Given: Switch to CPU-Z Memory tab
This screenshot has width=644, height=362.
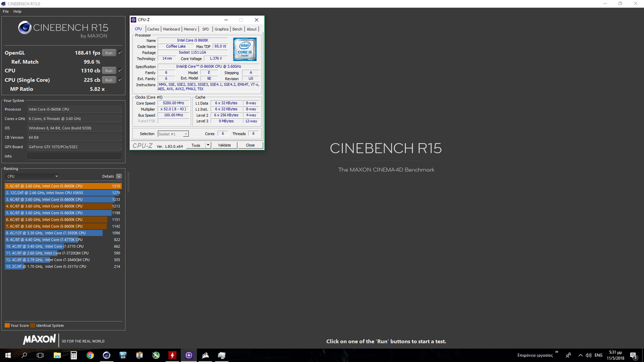Looking at the screenshot, I should pos(190,29).
